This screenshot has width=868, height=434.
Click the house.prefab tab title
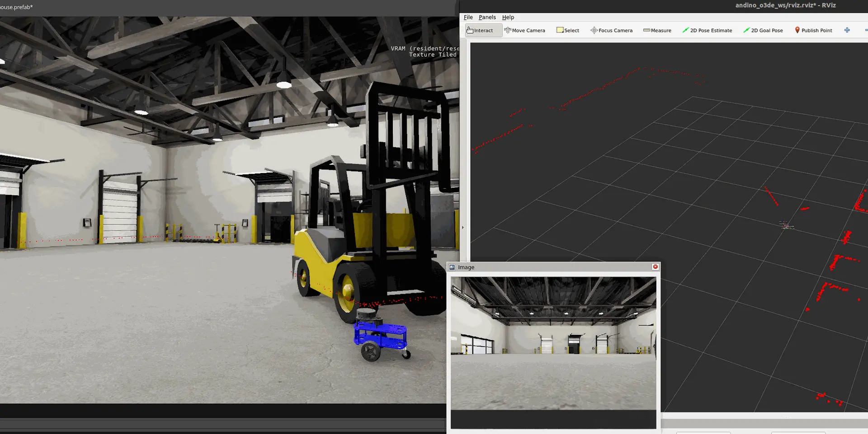click(16, 7)
